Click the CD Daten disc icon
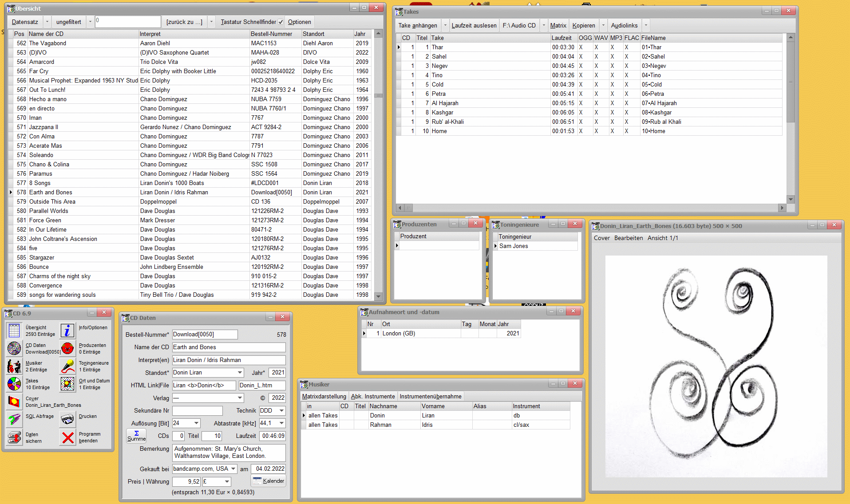This screenshot has height=504, width=850. [14, 348]
